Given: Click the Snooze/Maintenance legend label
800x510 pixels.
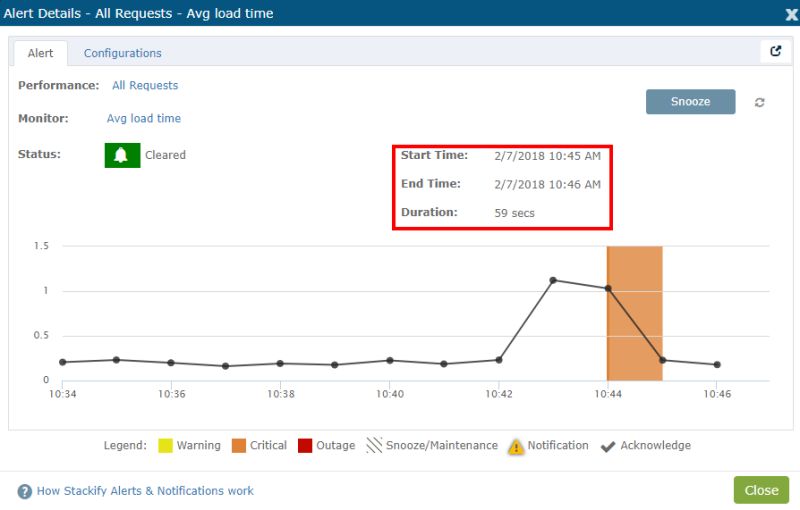Looking at the screenshot, I should coord(442,445).
